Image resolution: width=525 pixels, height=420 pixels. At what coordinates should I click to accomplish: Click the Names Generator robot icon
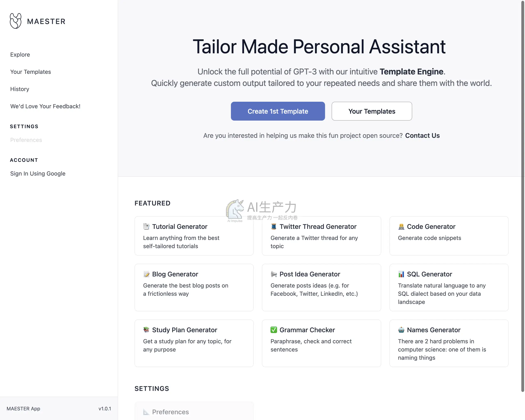tap(401, 330)
